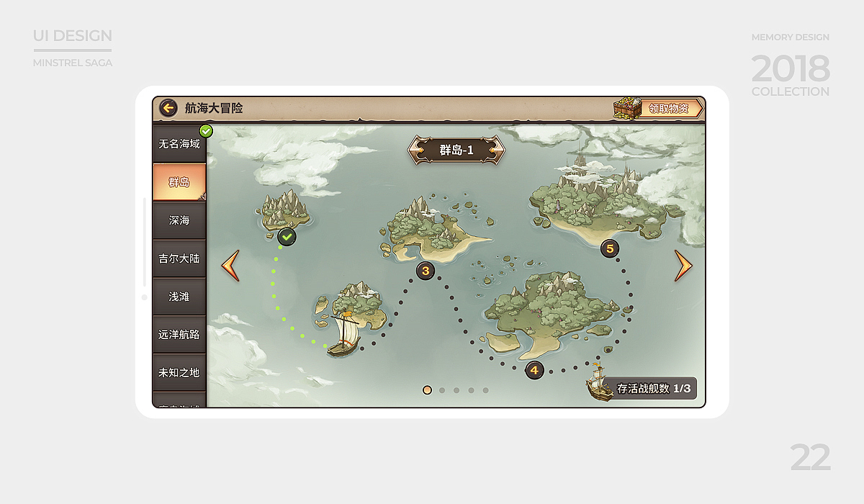Switch to the 深海 tab
Image resolution: width=864 pixels, height=504 pixels.
(x=179, y=220)
